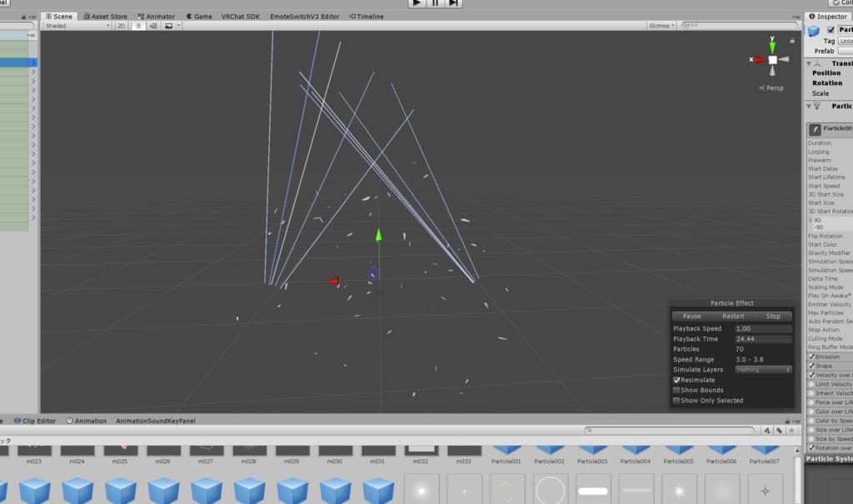Select the circle ring texture thumbnail

click(x=550, y=491)
